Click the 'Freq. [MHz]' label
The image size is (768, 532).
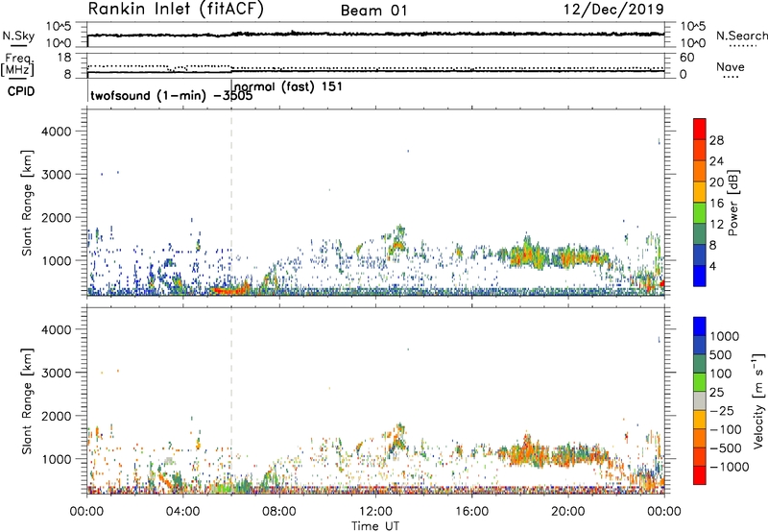point(18,64)
